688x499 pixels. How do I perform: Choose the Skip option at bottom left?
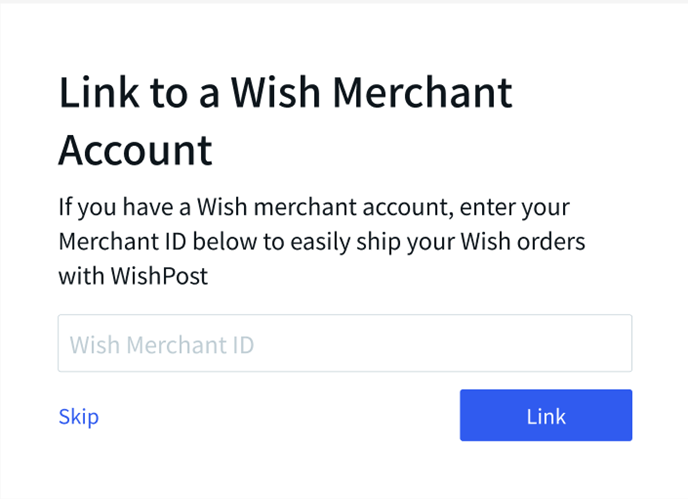click(79, 416)
